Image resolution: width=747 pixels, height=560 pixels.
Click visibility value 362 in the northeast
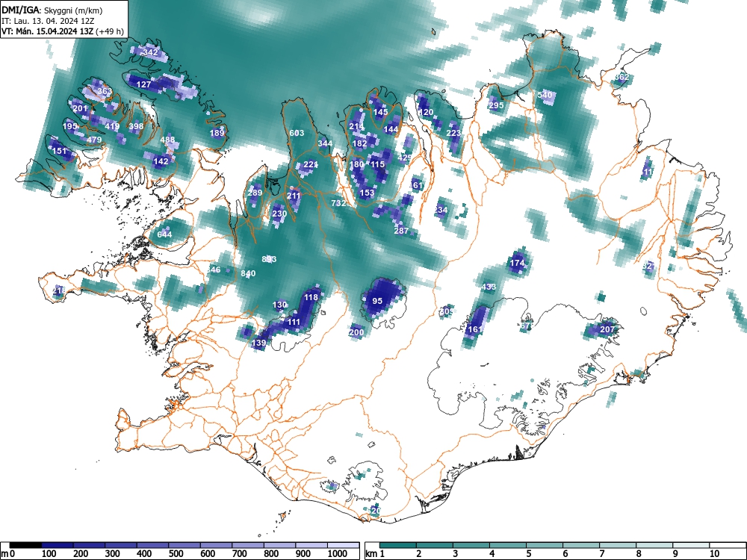[x=622, y=77]
